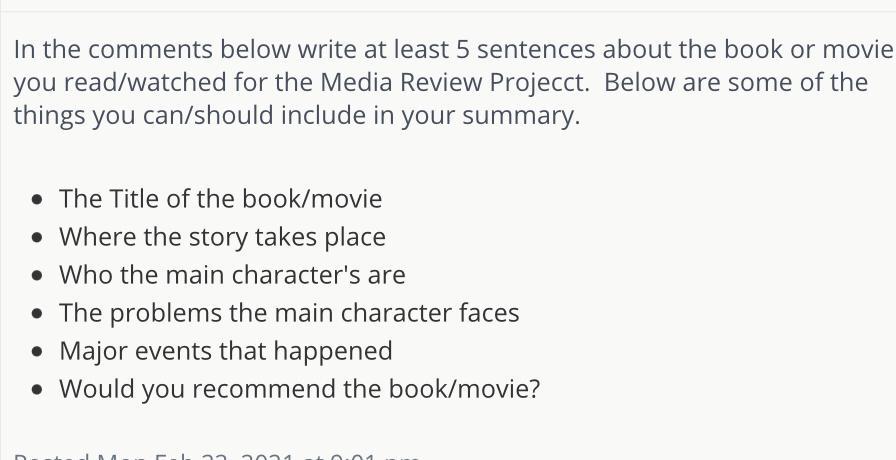Click the bullet dot before "The problems the main character faces"
896x460 pixels.
point(38,313)
